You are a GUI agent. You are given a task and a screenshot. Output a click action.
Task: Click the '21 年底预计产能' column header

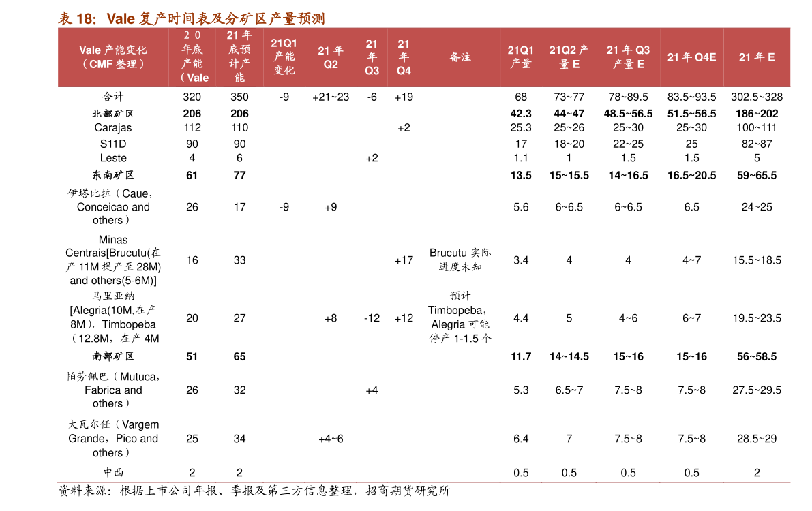tap(239, 57)
